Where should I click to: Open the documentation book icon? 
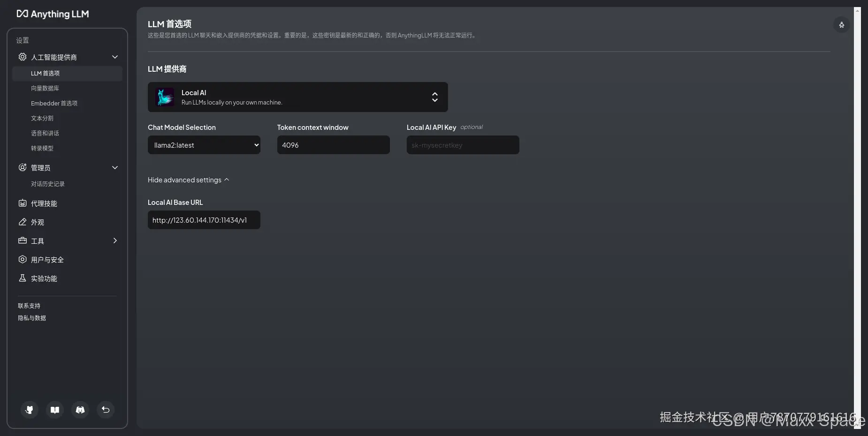(55, 410)
